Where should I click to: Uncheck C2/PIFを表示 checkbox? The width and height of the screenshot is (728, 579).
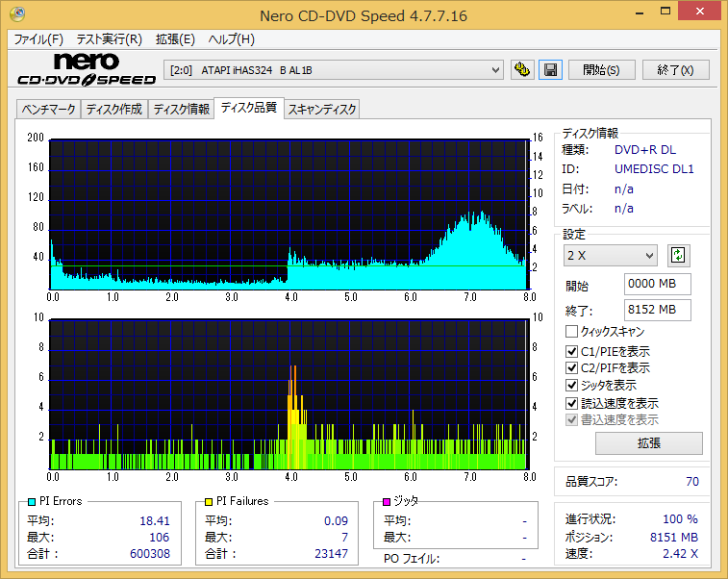[571, 367]
